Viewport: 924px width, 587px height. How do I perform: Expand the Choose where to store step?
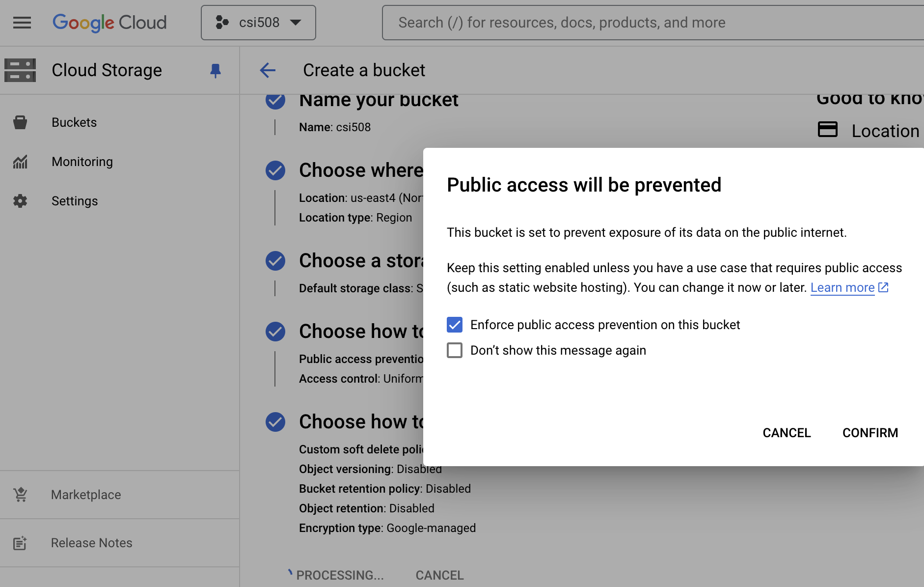point(361,170)
